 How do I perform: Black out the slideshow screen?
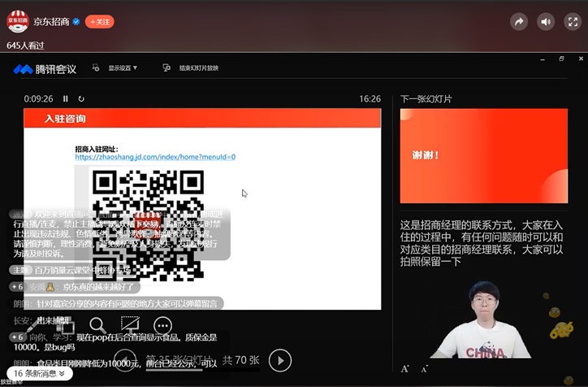(130, 325)
